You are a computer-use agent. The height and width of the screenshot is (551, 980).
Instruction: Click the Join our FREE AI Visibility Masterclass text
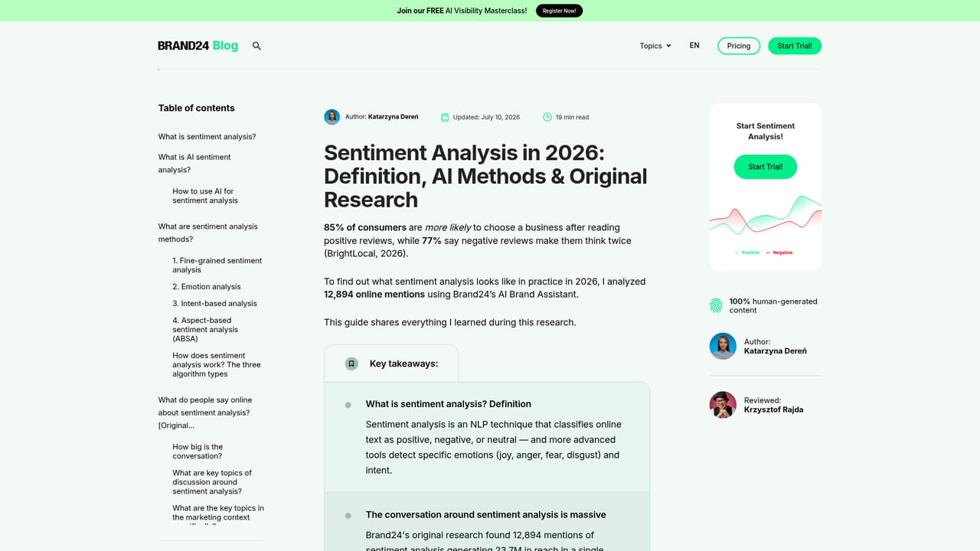coord(462,11)
